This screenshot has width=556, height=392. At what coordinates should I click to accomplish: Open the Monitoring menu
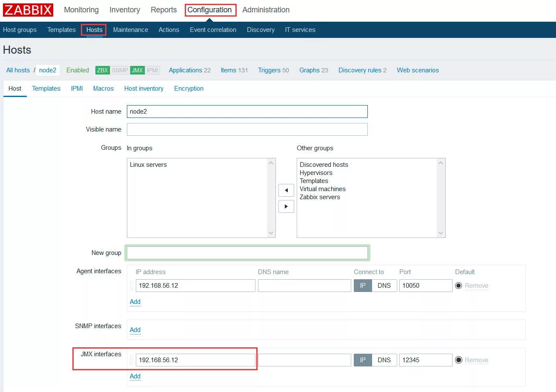pos(81,10)
